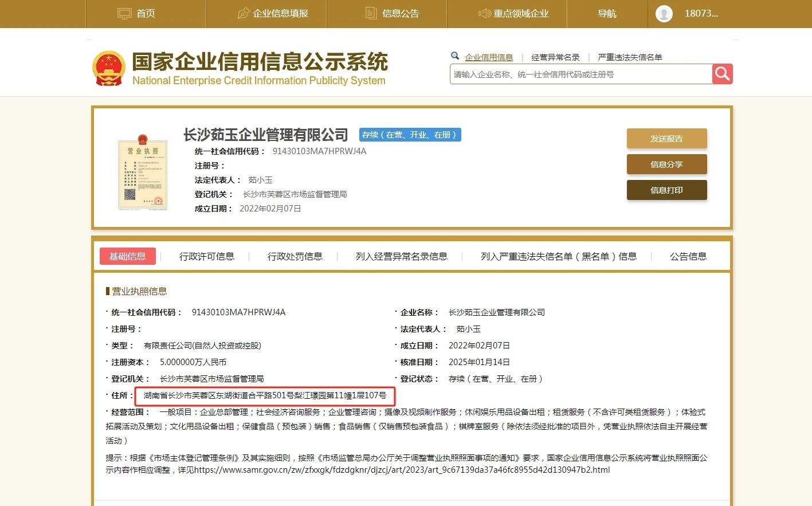Switch to the 列入经营异常名录信息 tab

tap(402, 256)
